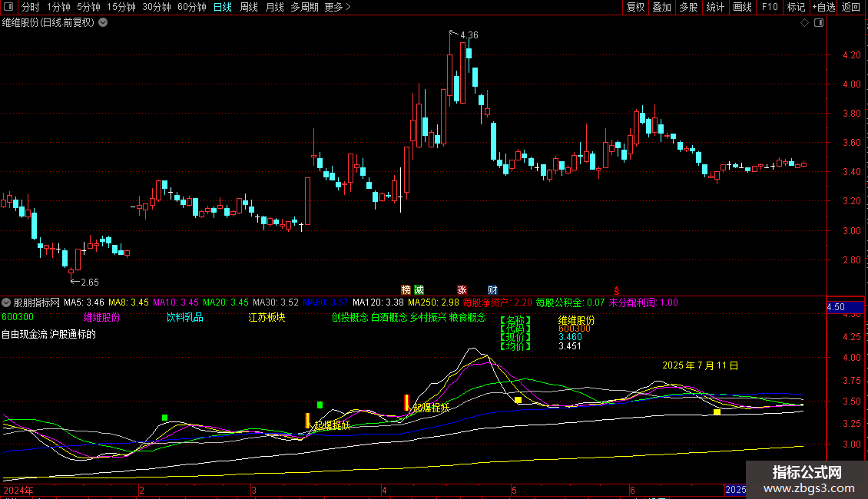Open the 画线 drawing tools
Screen dimensions: 868x499
coord(742,8)
